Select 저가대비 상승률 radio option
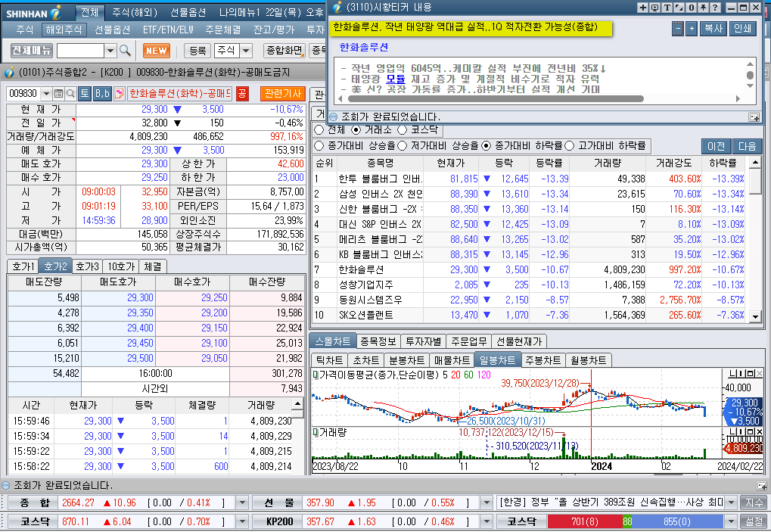771x532 pixels. (403, 145)
